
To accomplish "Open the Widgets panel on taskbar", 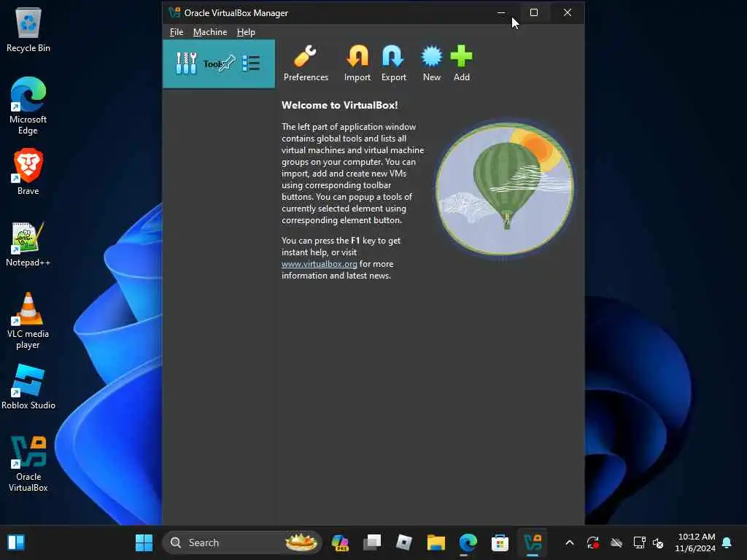I will click(x=16, y=542).
